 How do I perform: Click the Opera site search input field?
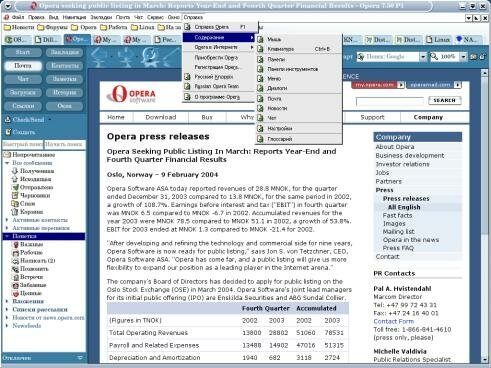(x=390, y=101)
